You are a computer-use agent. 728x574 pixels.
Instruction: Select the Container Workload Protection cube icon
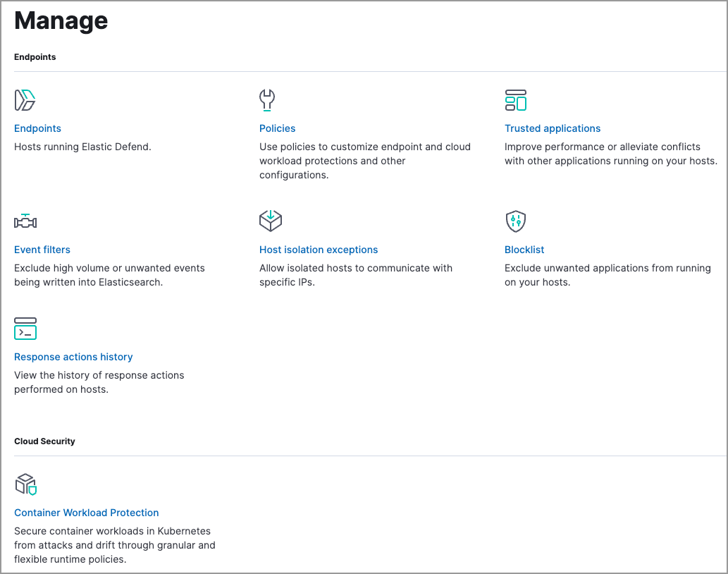coord(25,484)
